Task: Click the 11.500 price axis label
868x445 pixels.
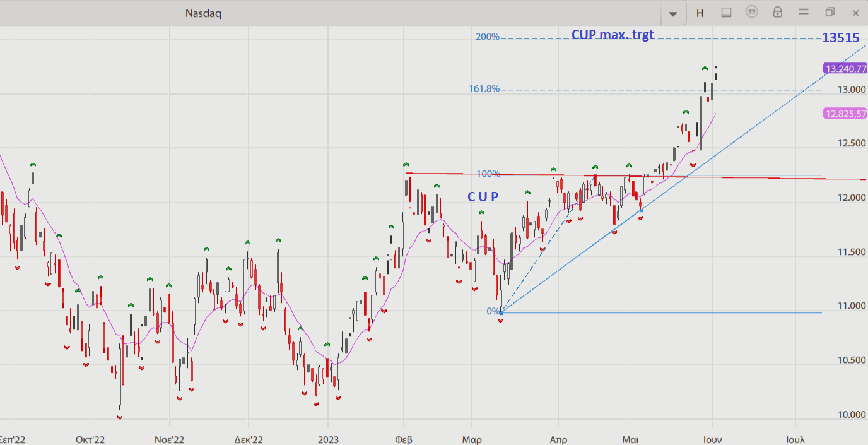Action: [x=852, y=252]
